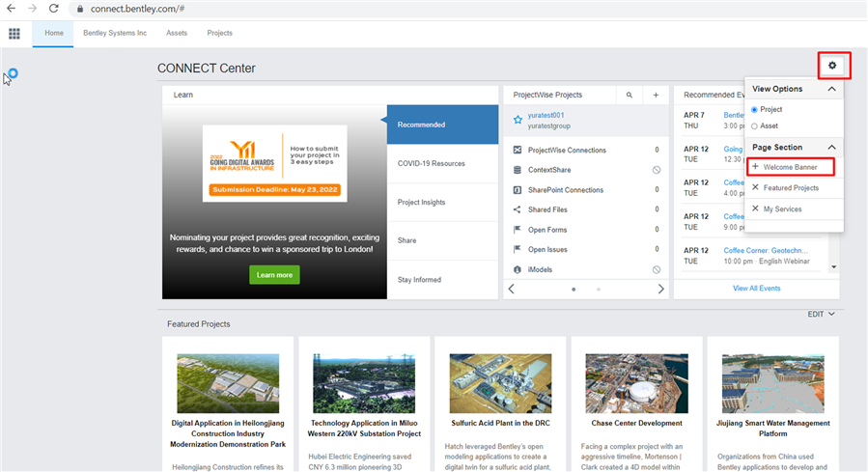Screen dimensions: 868x472
Task: Select COVID-19 Resources learn category
Action: pyautogui.click(x=442, y=163)
